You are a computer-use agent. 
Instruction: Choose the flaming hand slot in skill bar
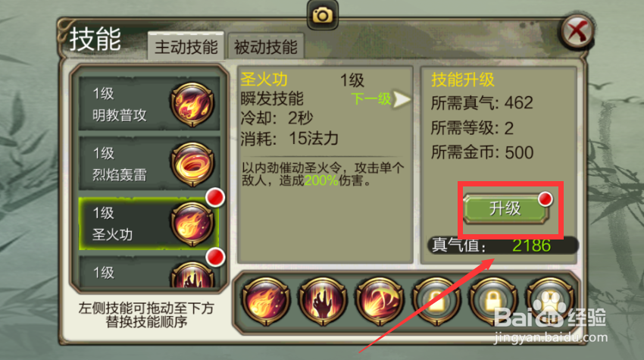(x=323, y=301)
